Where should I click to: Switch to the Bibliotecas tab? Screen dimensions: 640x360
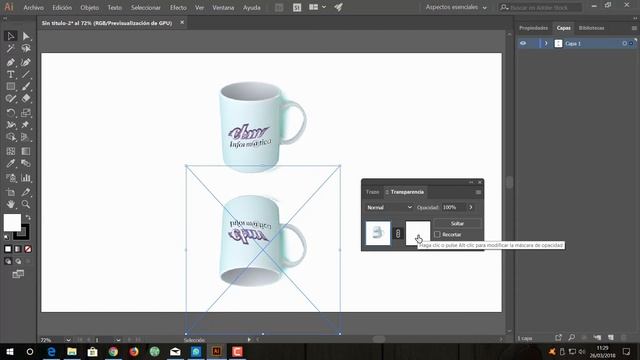pos(591,28)
